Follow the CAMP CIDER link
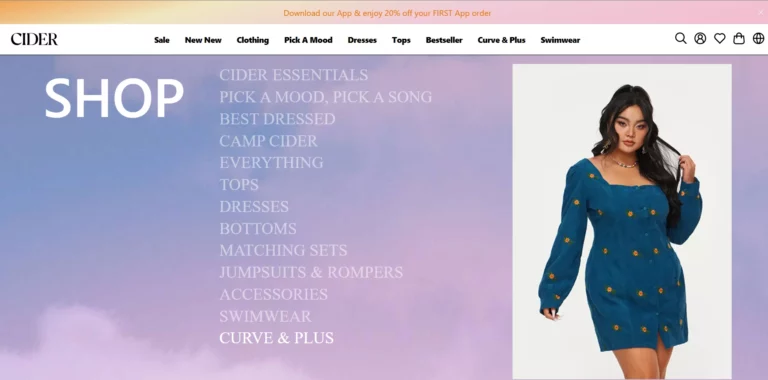768x380 pixels. [268, 141]
